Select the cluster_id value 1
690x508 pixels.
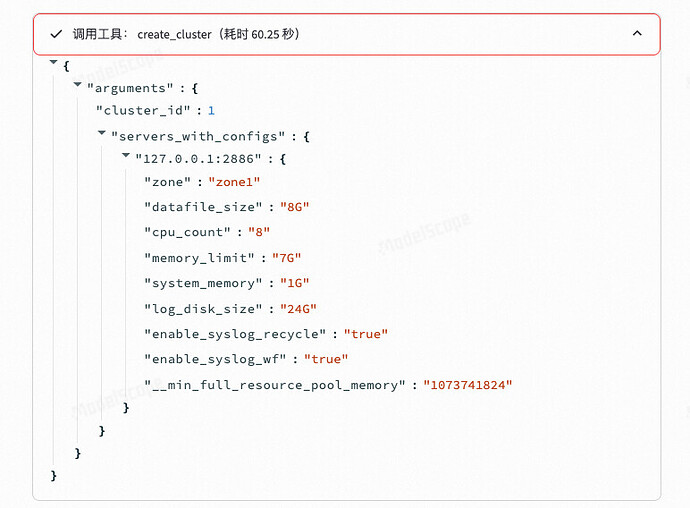pos(211,110)
